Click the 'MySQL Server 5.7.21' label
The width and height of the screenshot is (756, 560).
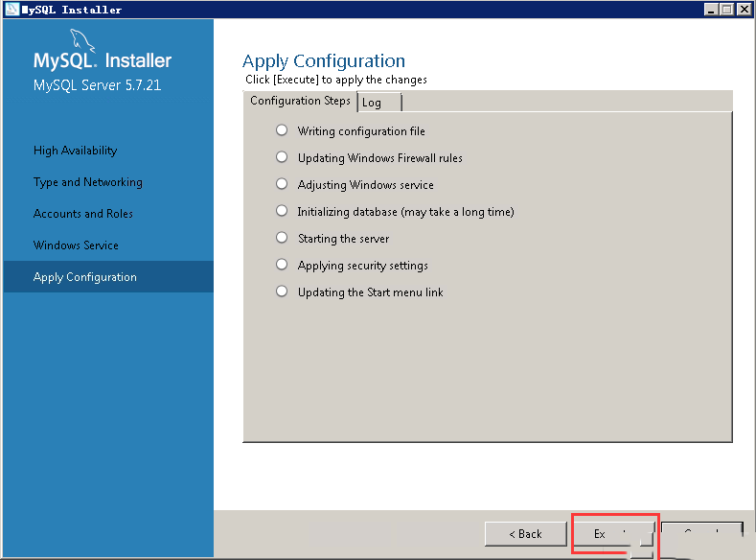click(x=97, y=85)
